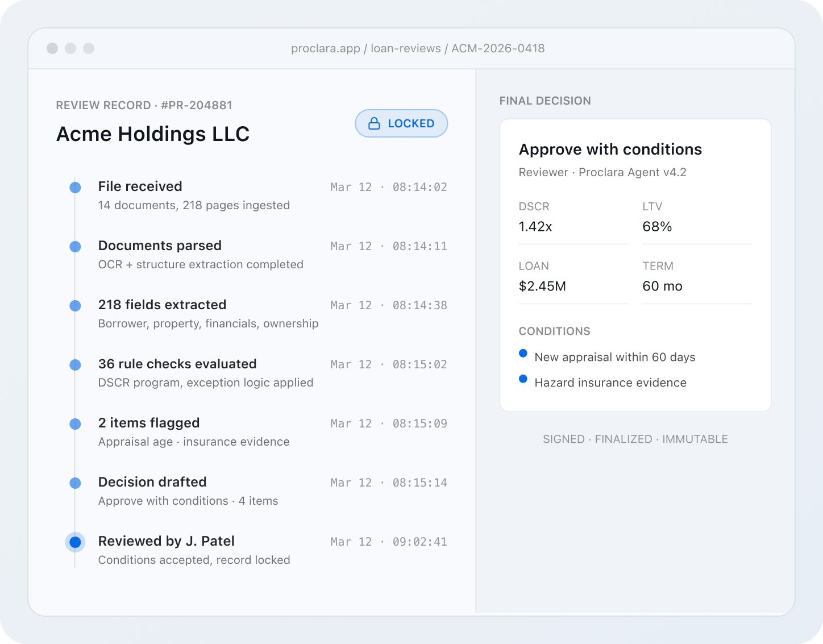This screenshot has width=823, height=644.
Task: Open the Decision drafted event title
Action: (152, 482)
